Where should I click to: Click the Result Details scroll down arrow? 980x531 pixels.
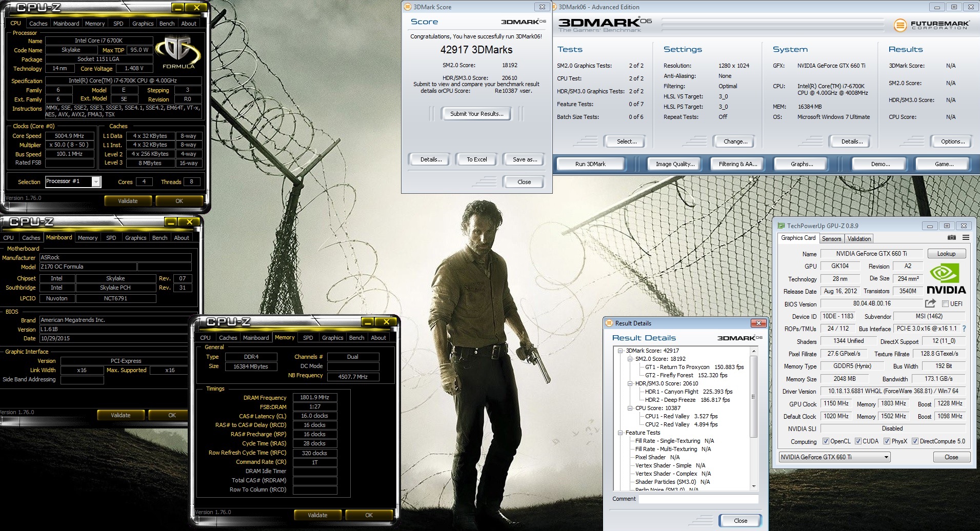[753, 486]
